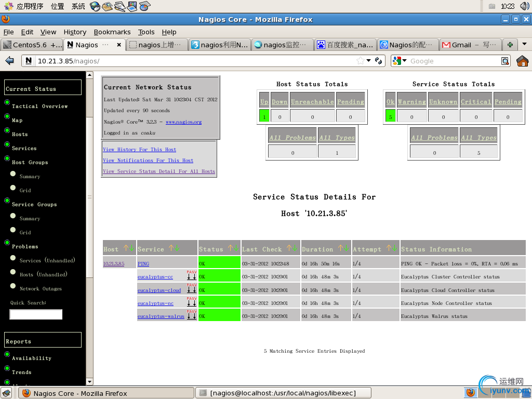Open Tactical Overview in sidebar
This screenshot has height=399, width=532.
pos(39,106)
